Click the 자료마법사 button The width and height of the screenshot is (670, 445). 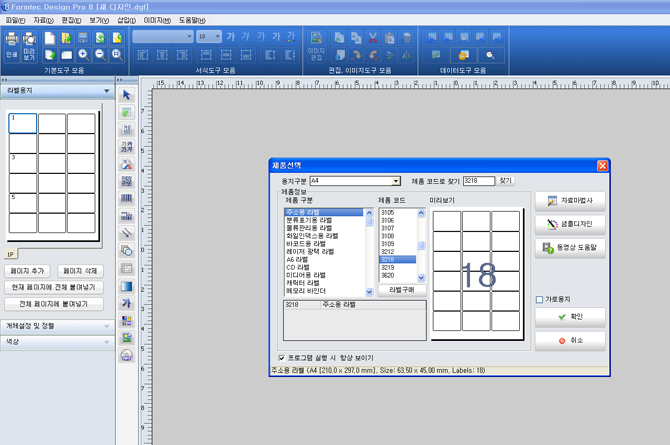[x=570, y=201]
